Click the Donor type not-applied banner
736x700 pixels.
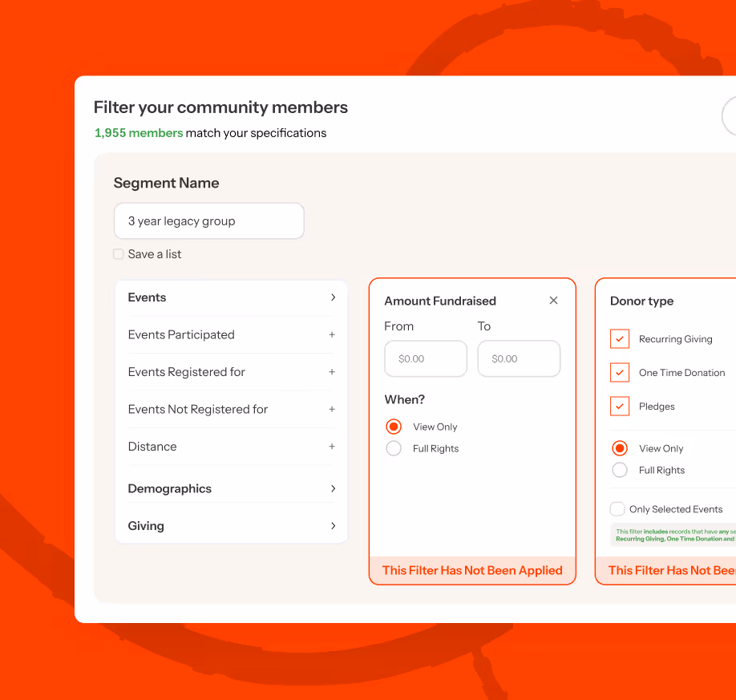(665, 570)
